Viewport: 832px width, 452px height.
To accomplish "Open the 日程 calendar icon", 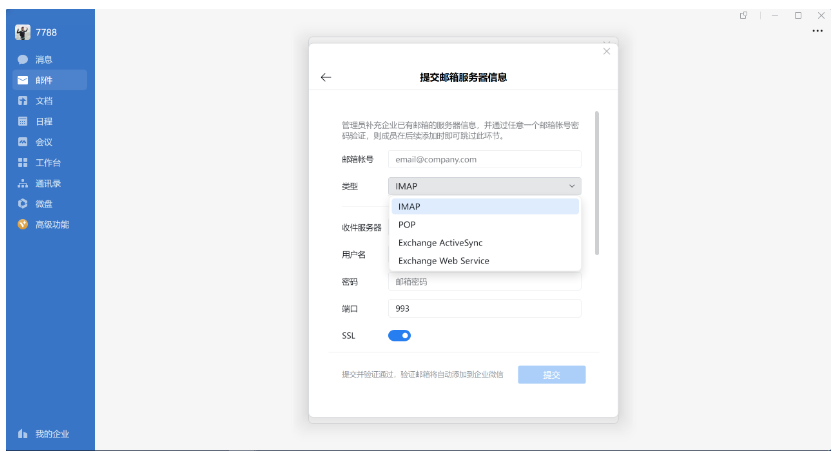I will pyautogui.click(x=23, y=121).
